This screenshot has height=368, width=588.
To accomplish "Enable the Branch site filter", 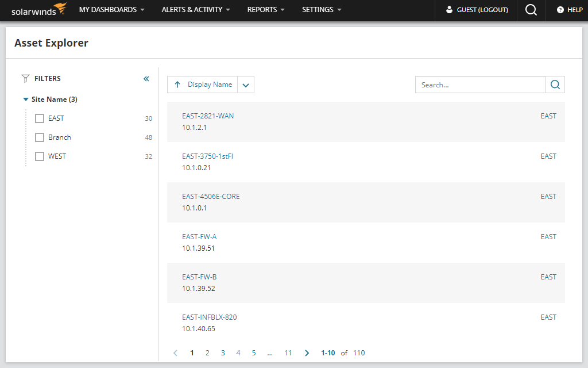I will click(x=39, y=137).
